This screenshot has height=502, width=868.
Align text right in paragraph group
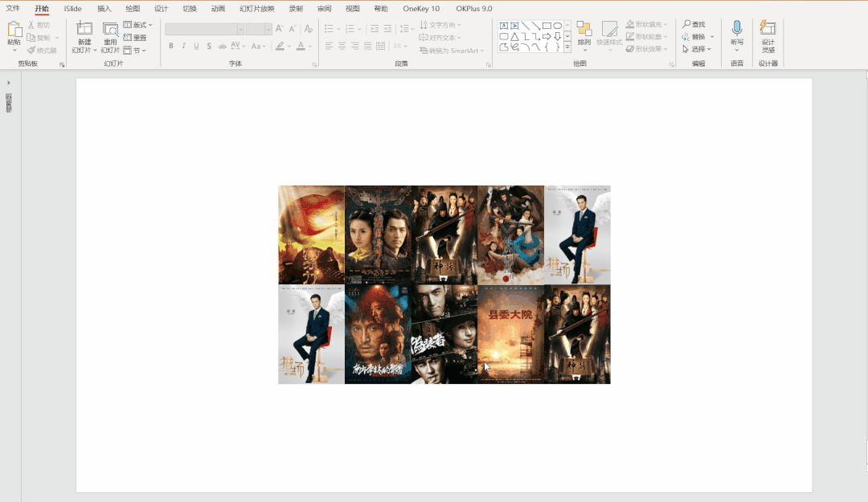(x=355, y=46)
